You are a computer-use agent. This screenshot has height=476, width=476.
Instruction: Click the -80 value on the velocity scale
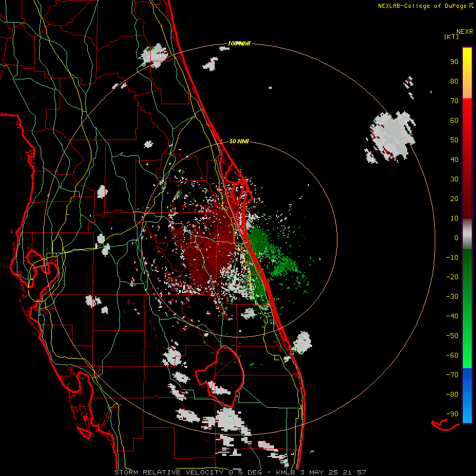pos(452,395)
